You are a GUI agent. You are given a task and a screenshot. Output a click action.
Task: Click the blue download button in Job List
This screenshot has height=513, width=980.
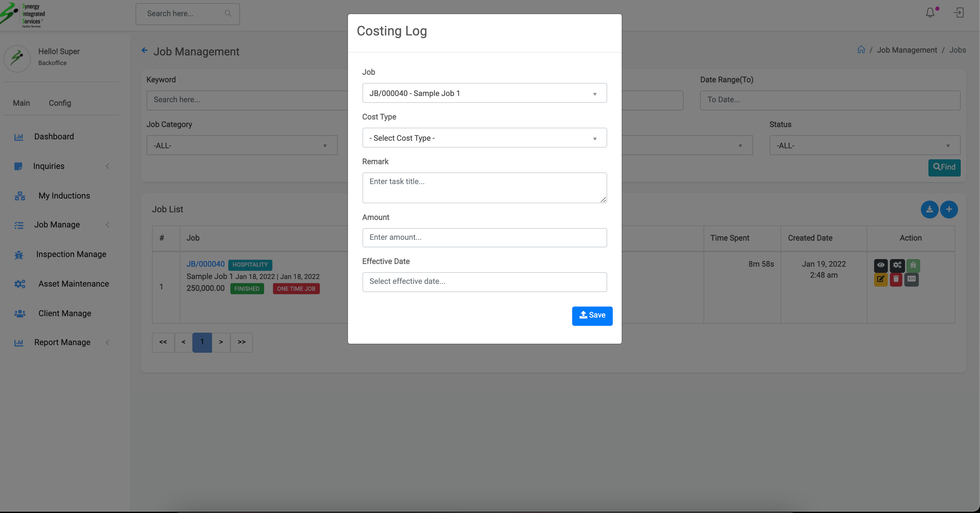(929, 209)
